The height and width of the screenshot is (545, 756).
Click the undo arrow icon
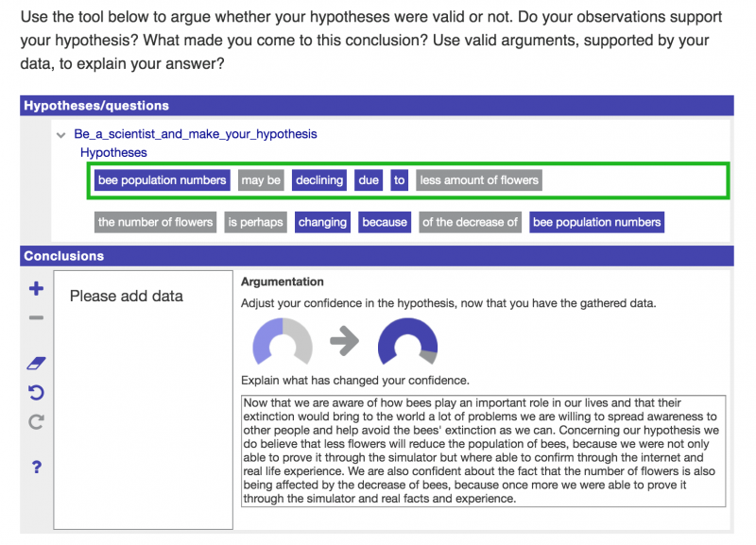tap(36, 392)
